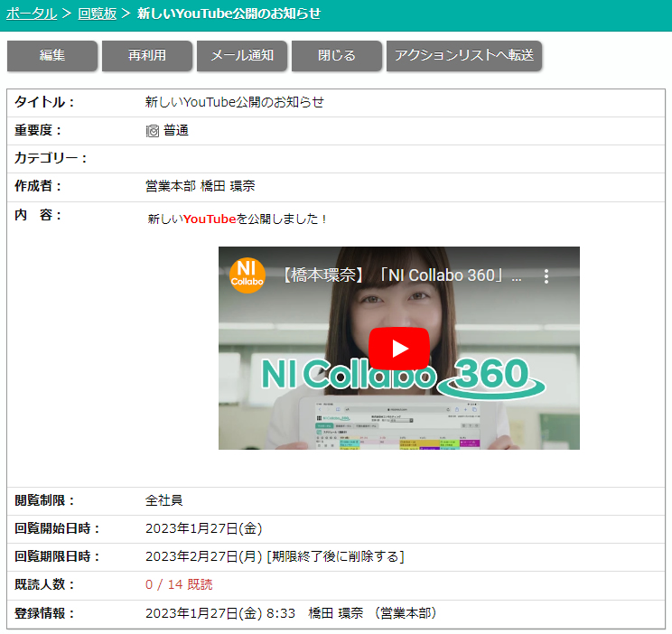
Task: Click registration info 2023年1月27日(金) 8:33
Action: tap(220, 613)
